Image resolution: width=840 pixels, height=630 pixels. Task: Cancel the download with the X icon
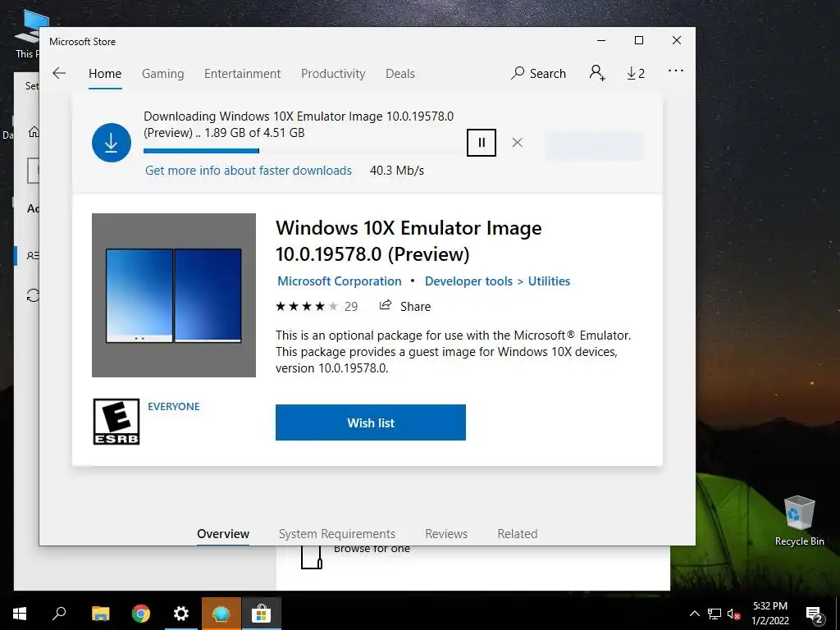tap(517, 143)
